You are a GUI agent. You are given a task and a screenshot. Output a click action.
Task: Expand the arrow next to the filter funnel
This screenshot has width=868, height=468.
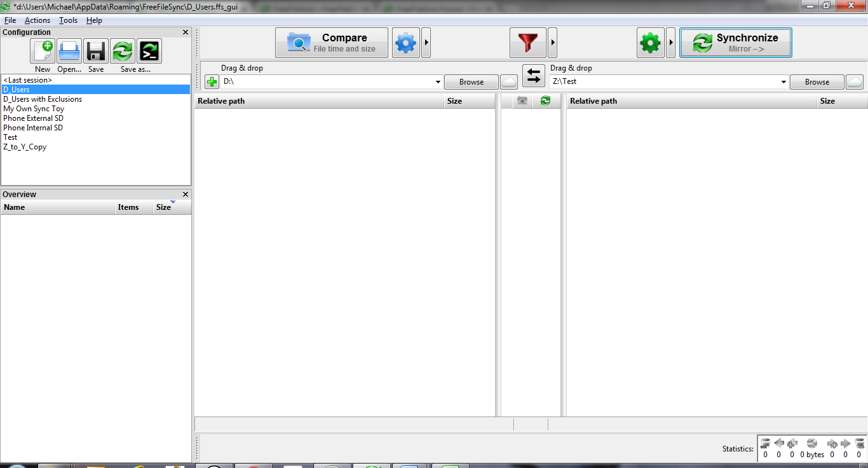point(553,43)
